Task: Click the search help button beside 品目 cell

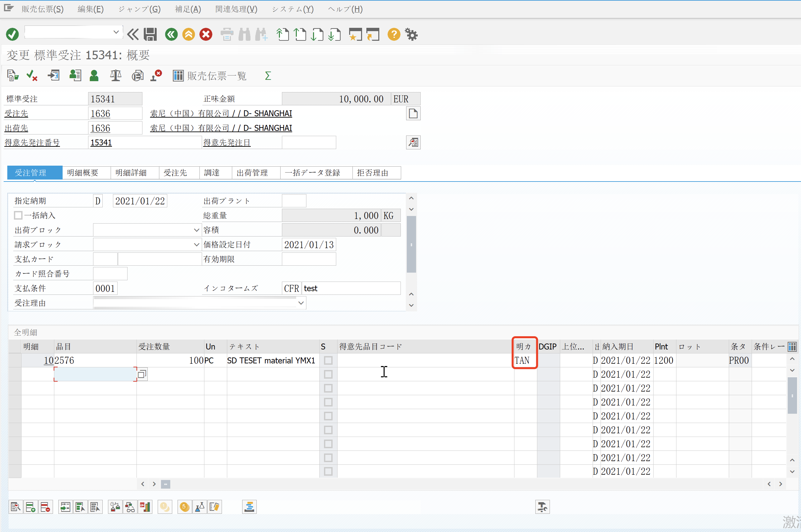Action: coord(142,374)
